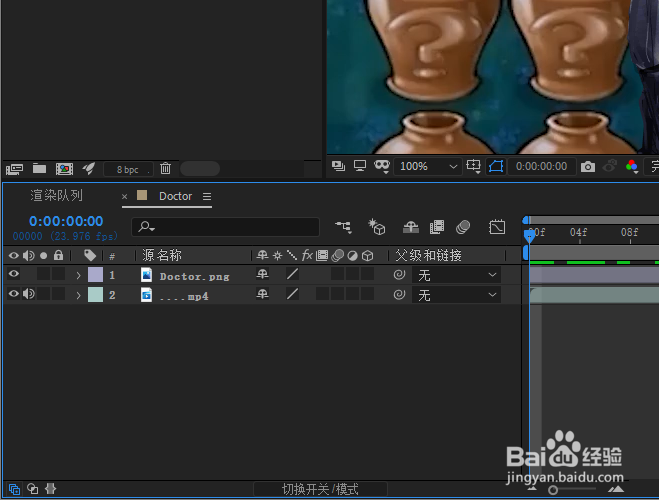Screen dimensions: 659x500
Task: Click the 父级和链接 column header
Action: coord(429,255)
